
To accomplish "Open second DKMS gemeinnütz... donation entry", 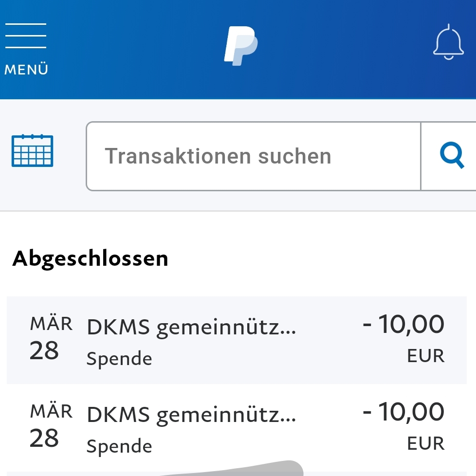I will click(237, 428).
